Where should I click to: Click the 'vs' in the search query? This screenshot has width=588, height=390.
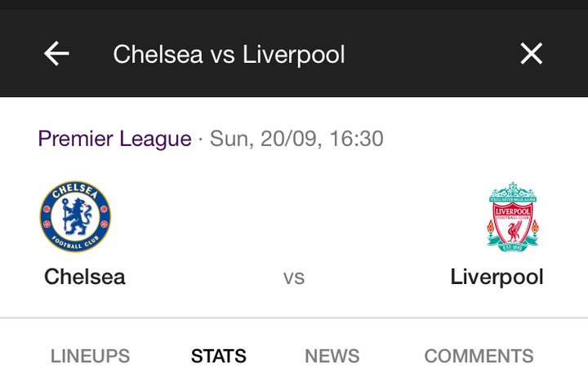[x=223, y=55]
